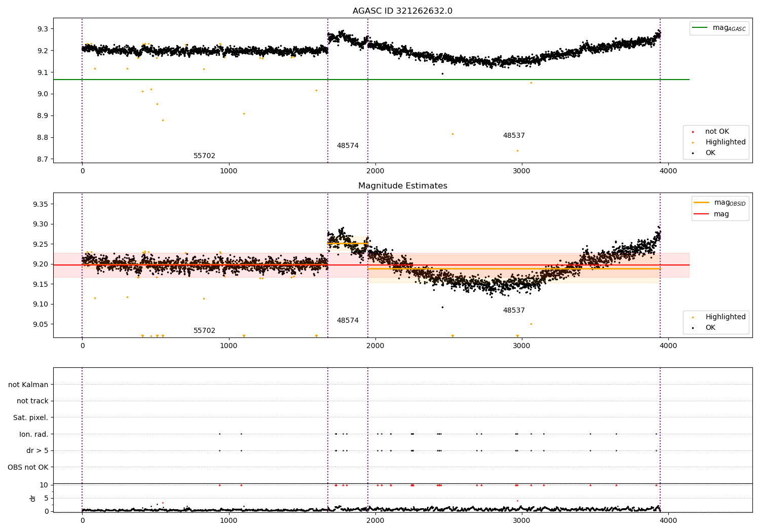Select the mag OBSID legend entry in middle plot
Screen dimensions: 760x532
pyautogui.click(x=719, y=203)
